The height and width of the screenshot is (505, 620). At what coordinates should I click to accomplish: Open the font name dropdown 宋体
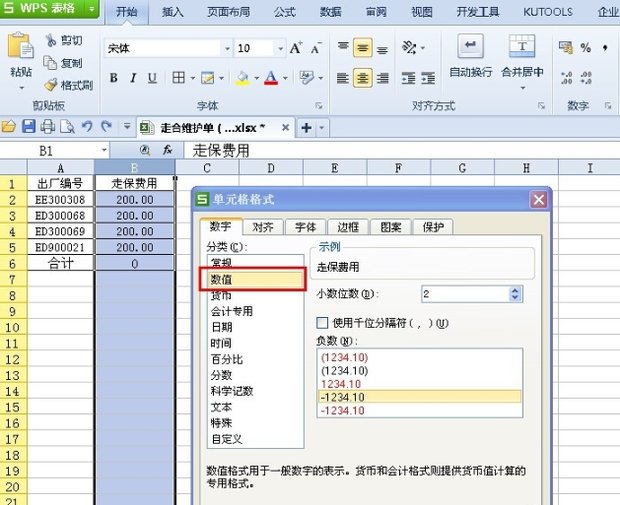pos(227,49)
